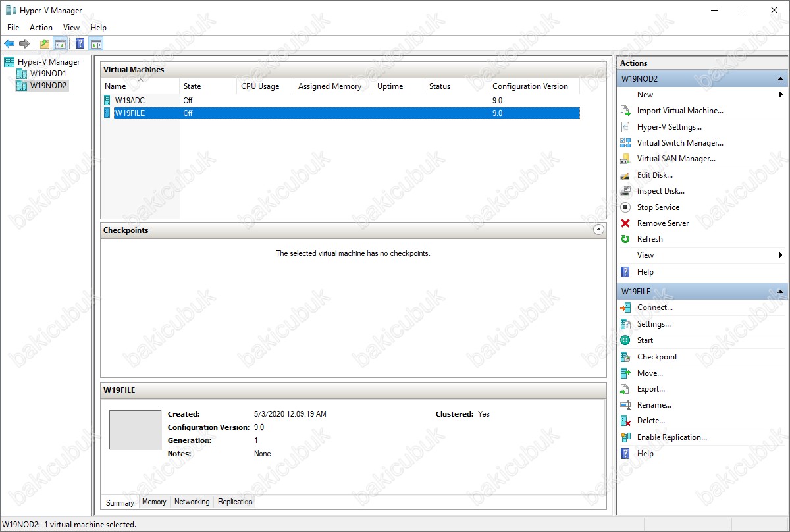Screen dimensions: 790x532
Task: Click the Up one level folder icon
Action: [x=45, y=44]
